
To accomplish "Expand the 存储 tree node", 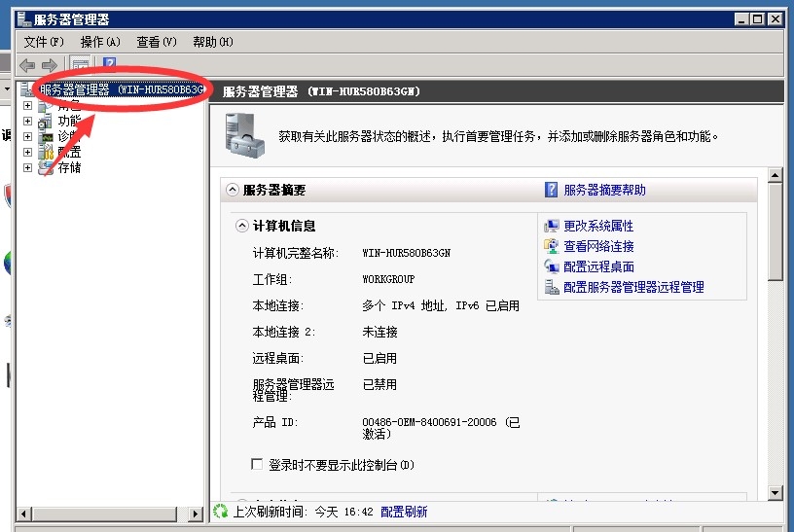I will 28,167.
